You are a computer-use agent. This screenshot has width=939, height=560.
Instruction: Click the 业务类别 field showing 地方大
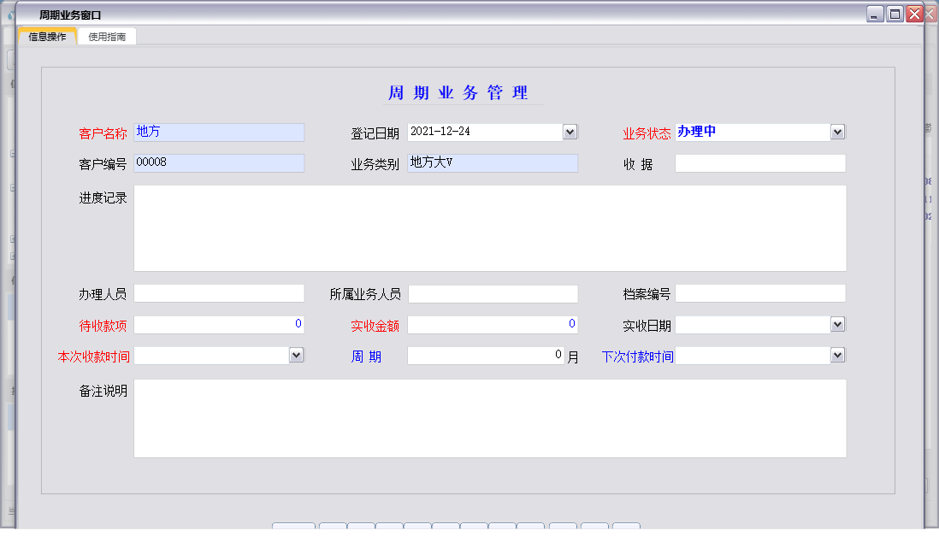(492, 162)
